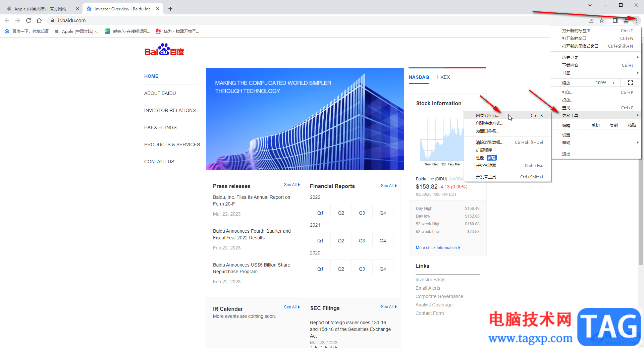
Task: Click See All for Financial Reports
Action: (389, 185)
